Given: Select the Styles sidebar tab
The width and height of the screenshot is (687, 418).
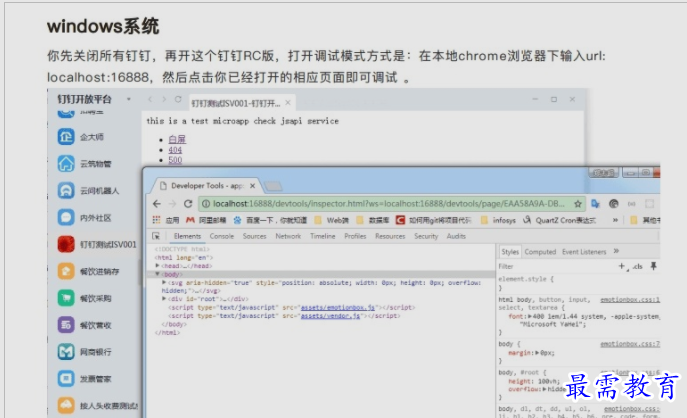Looking at the screenshot, I should pyautogui.click(x=510, y=252).
